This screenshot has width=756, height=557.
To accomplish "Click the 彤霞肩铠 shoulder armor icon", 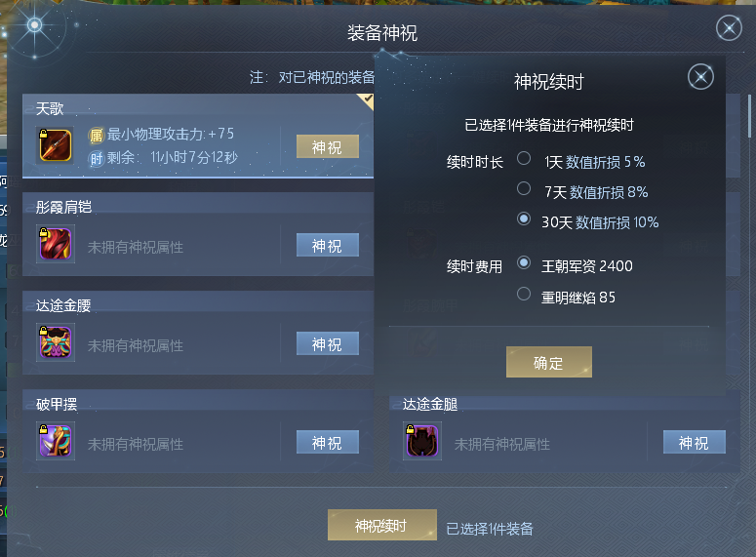I will click(56, 244).
